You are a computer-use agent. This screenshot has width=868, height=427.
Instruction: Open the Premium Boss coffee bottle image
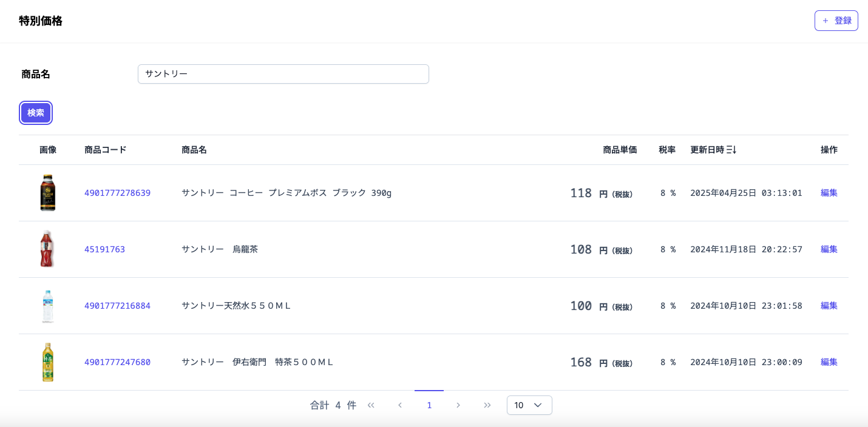tap(48, 193)
